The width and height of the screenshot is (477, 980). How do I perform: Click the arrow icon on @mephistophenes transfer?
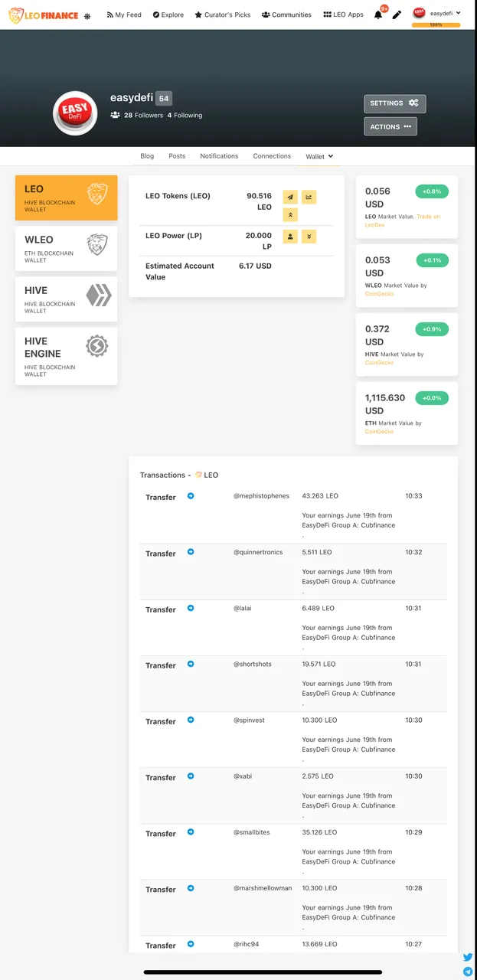(x=191, y=496)
